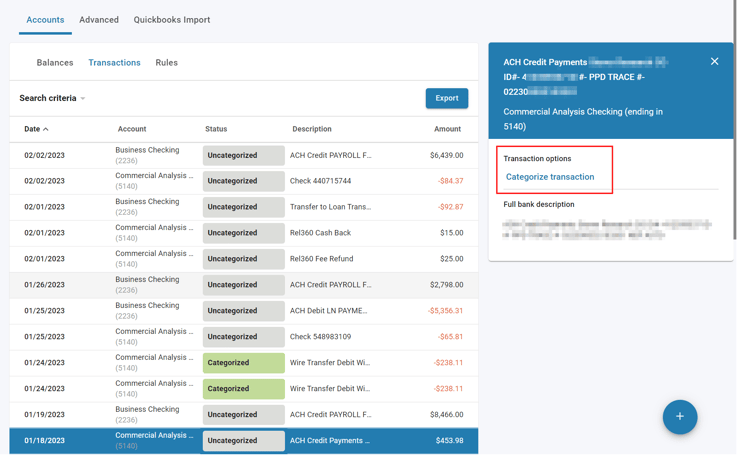Open the Balances sub-tab
750x460 pixels.
coord(55,63)
